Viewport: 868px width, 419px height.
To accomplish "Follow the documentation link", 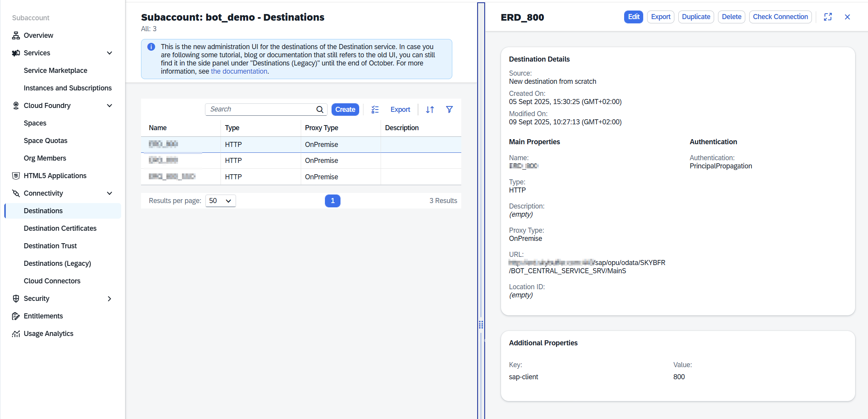I will click(x=239, y=71).
